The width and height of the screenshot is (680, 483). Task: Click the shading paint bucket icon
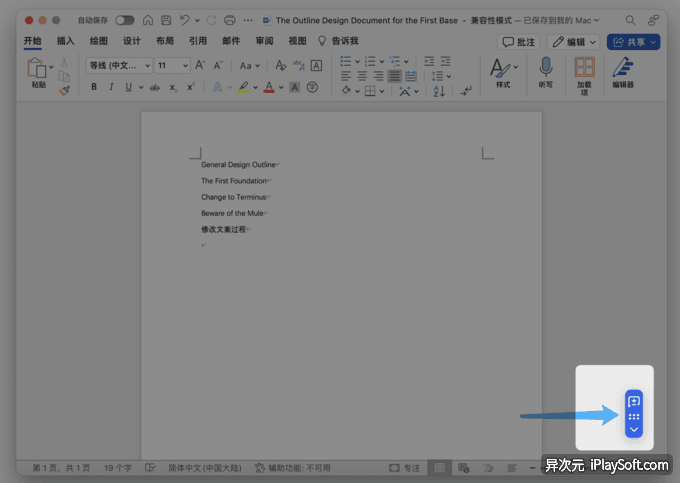coord(346,91)
